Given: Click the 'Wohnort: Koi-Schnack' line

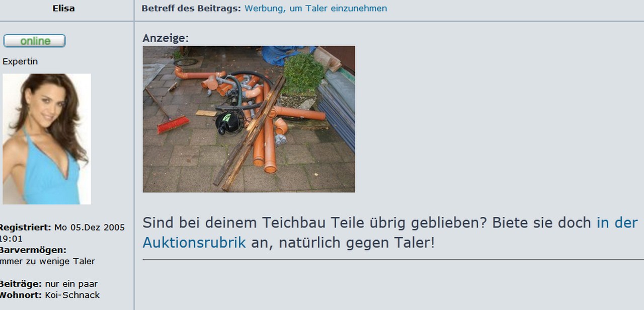Looking at the screenshot, I should (x=49, y=295).
